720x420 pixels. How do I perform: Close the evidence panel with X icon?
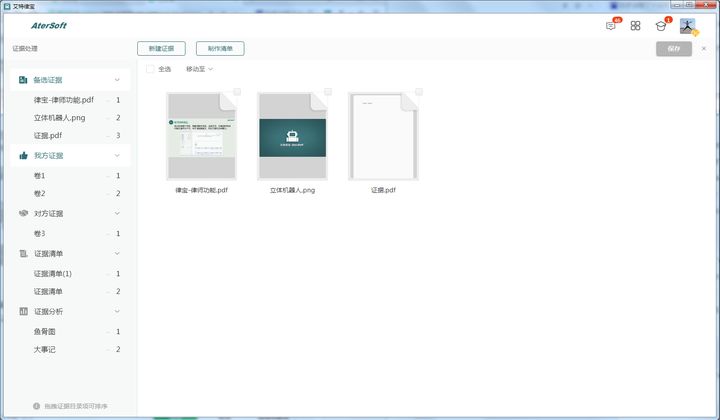[x=703, y=48]
